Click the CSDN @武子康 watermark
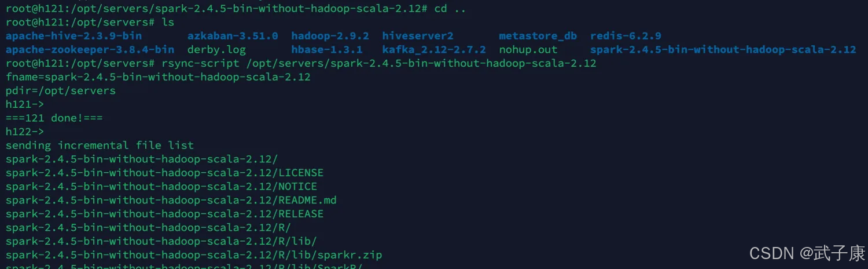 click(807, 253)
